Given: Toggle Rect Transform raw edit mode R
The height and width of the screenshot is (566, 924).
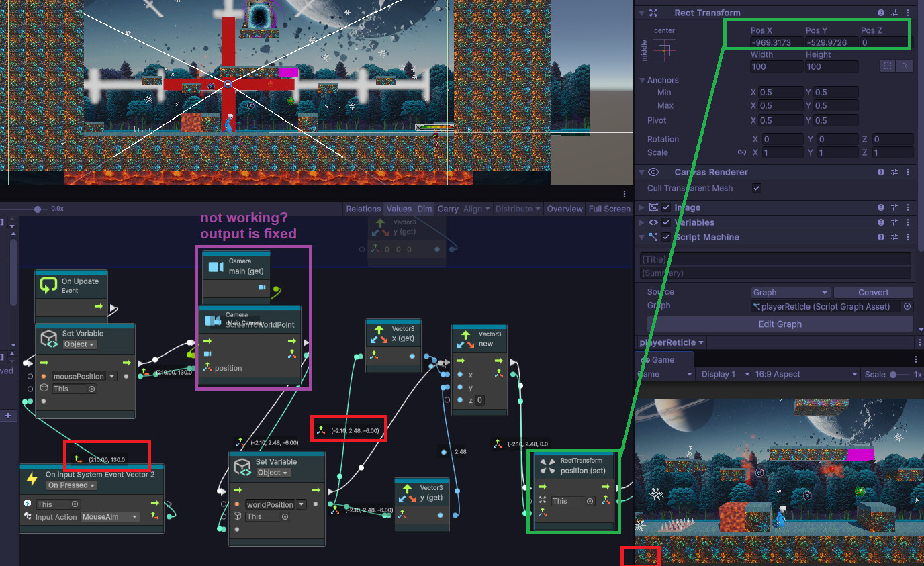Looking at the screenshot, I should [905, 66].
